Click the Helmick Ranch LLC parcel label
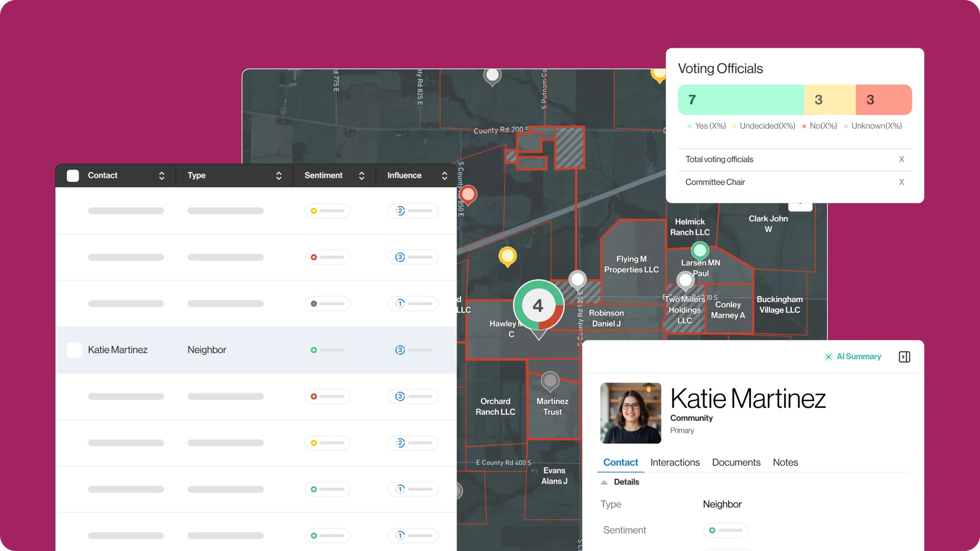This screenshot has width=980, height=551. click(x=690, y=227)
